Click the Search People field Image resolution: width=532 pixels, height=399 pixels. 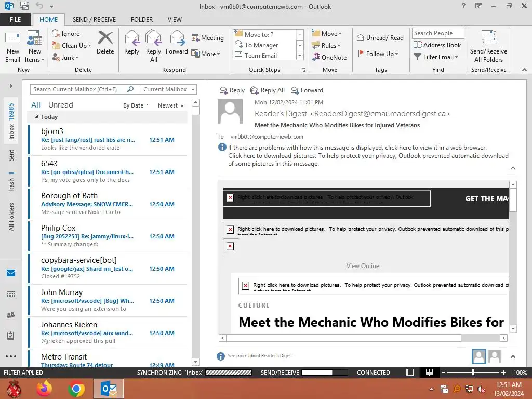(x=438, y=33)
